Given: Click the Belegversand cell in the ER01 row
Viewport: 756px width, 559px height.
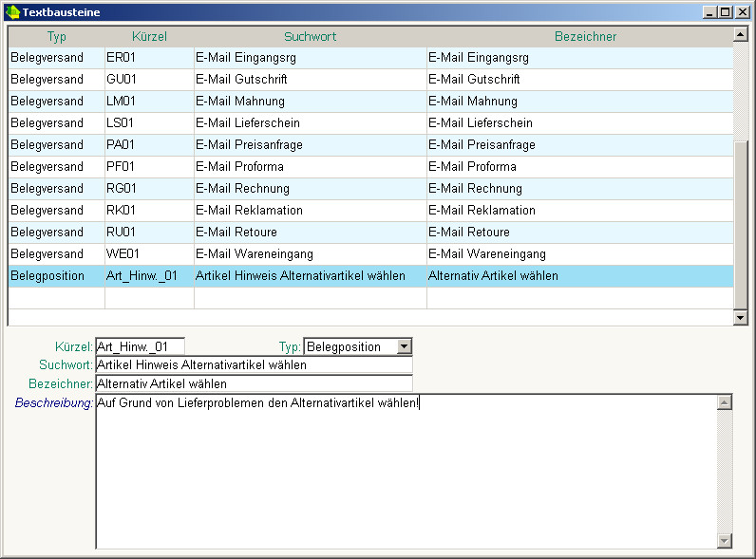Looking at the screenshot, I should tap(57, 57).
